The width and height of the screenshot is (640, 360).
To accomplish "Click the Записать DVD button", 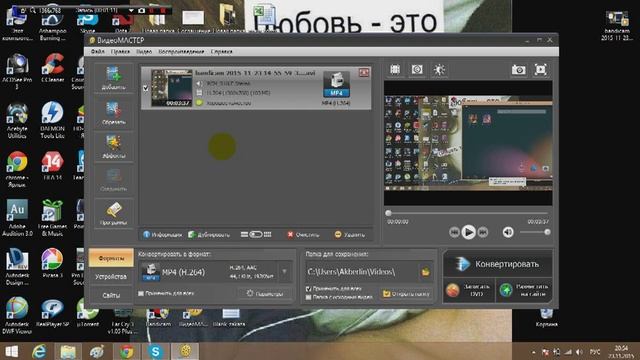I will [469, 290].
